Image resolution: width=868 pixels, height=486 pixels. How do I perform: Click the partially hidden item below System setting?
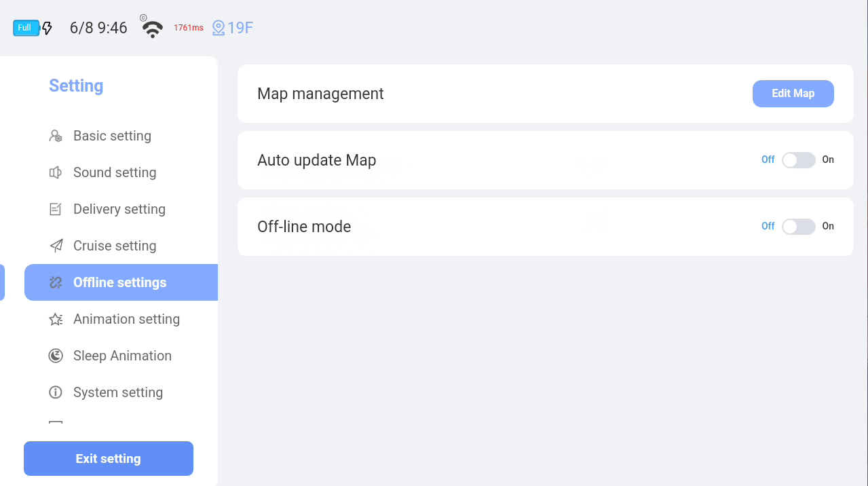[56, 423]
